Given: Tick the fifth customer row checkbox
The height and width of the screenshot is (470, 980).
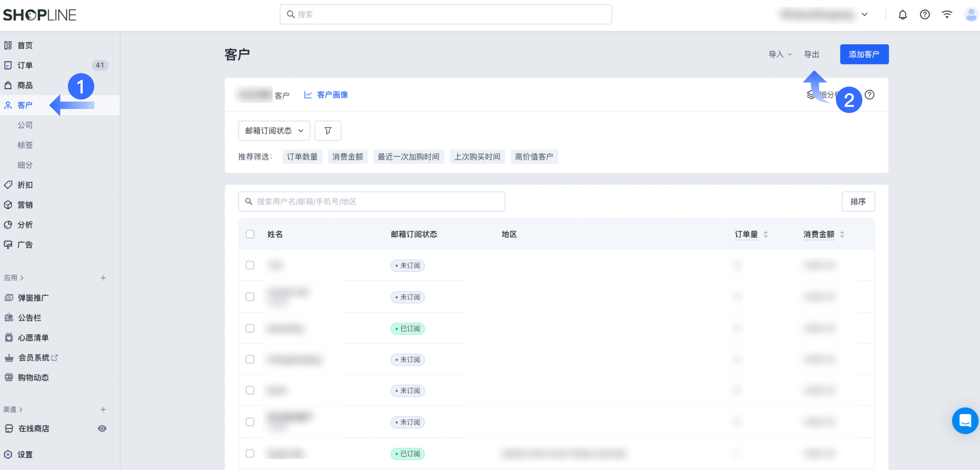Looking at the screenshot, I should tap(250, 391).
